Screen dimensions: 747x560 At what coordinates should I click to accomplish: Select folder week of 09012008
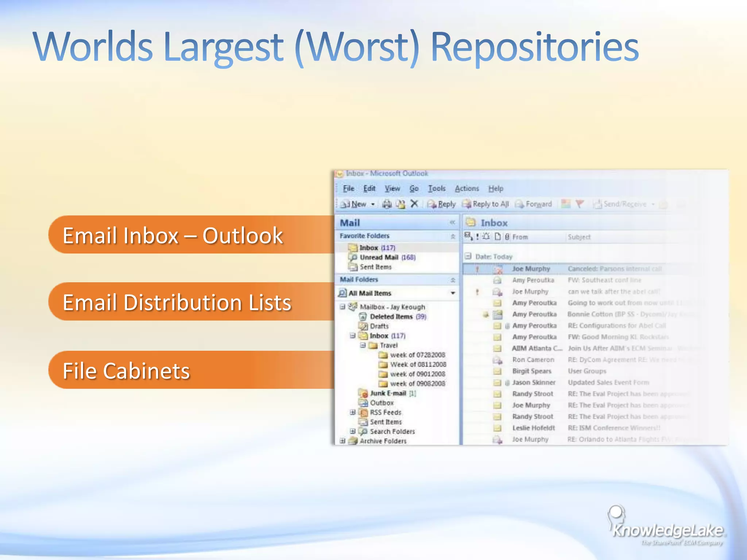click(412, 374)
